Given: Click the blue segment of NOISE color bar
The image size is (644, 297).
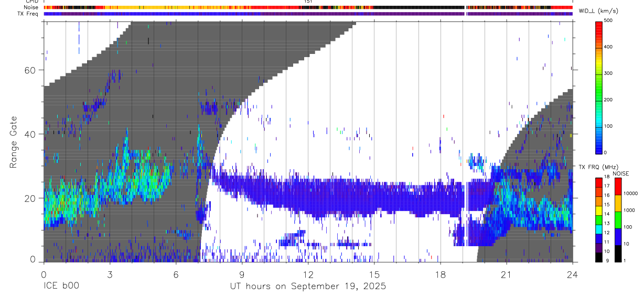Looking at the screenshot, I should (x=618, y=236).
